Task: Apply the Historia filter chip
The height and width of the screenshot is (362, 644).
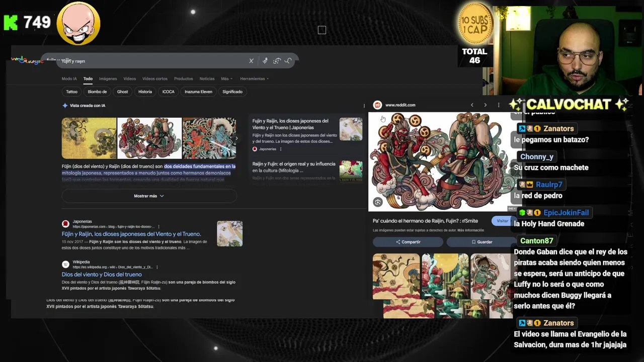Action: point(145,92)
